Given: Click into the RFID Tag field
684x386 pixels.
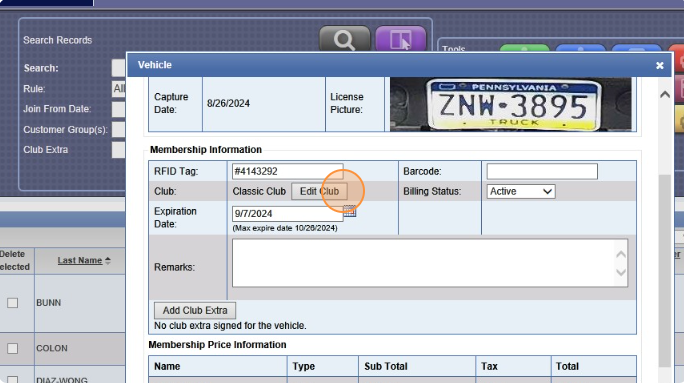Looking at the screenshot, I should click(287, 171).
